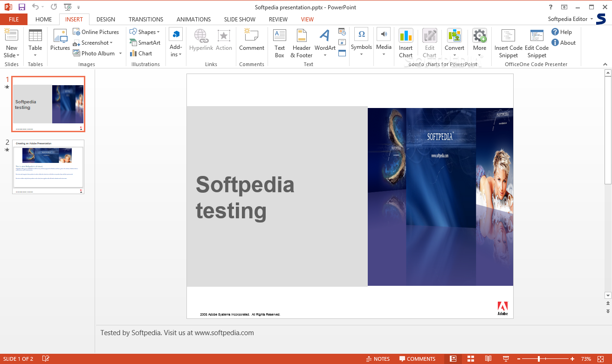The height and width of the screenshot is (364, 612).
Task: Expand the Media dropdown
Action: point(384,54)
